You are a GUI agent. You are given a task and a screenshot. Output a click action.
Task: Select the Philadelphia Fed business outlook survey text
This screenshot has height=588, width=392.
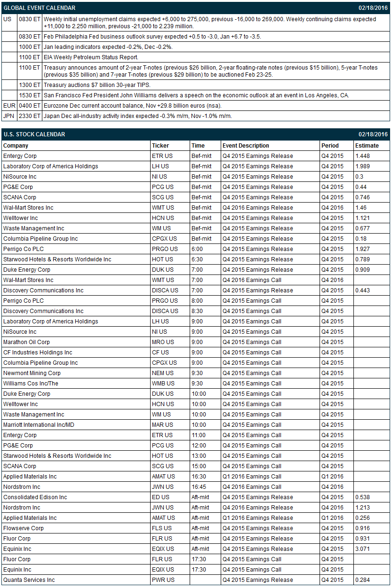(152, 37)
